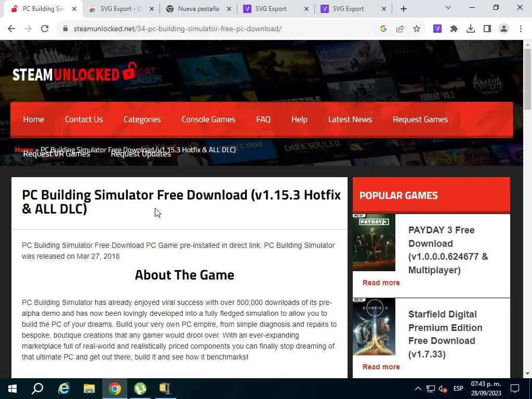Click the scrollbar down arrow
This screenshot has height=399, width=532.
pyautogui.click(x=527, y=374)
